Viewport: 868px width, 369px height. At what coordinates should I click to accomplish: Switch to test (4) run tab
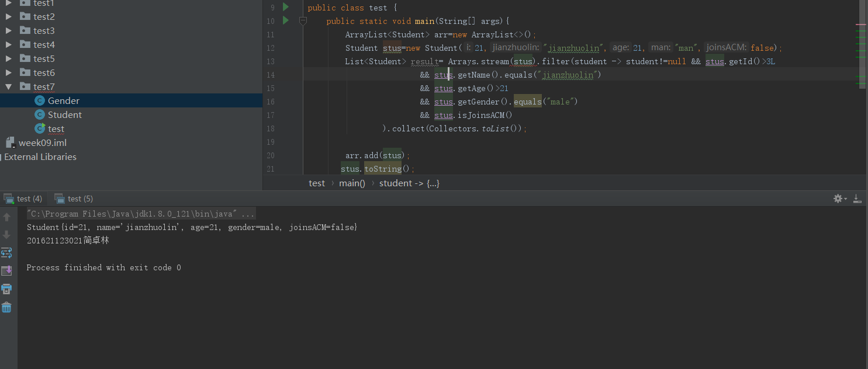[x=23, y=199]
